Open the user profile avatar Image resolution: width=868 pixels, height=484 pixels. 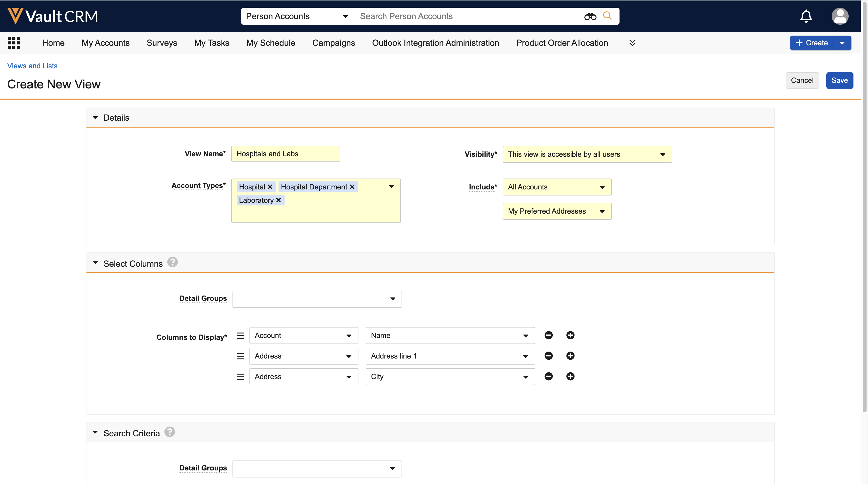[x=840, y=16]
